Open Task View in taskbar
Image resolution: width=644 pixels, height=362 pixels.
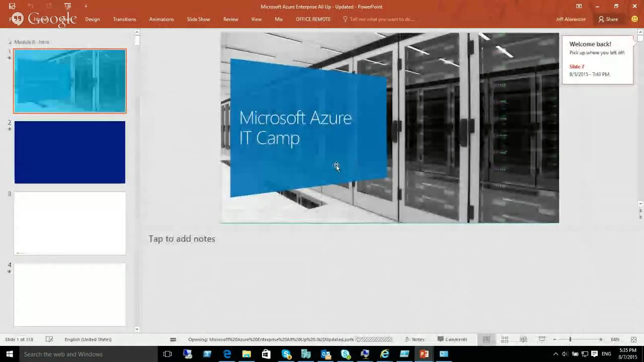(x=168, y=354)
